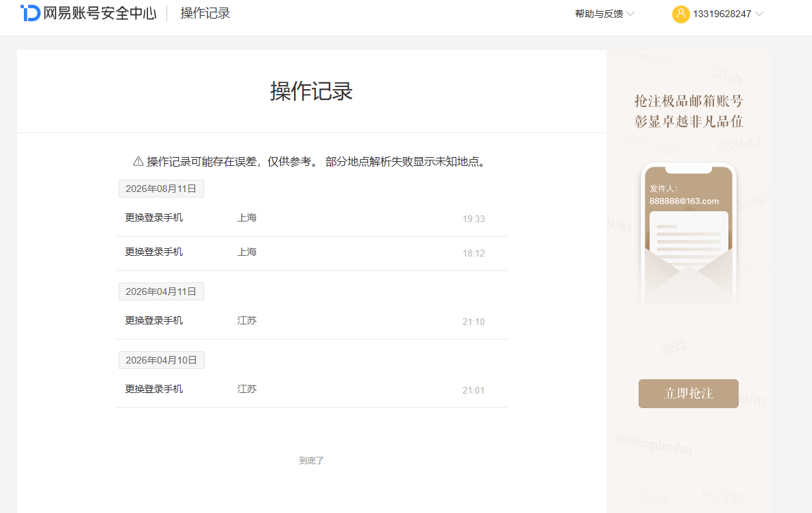This screenshot has width=812, height=513.
Task: Click the yellow user avatar icon
Action: tap(680, 14)
